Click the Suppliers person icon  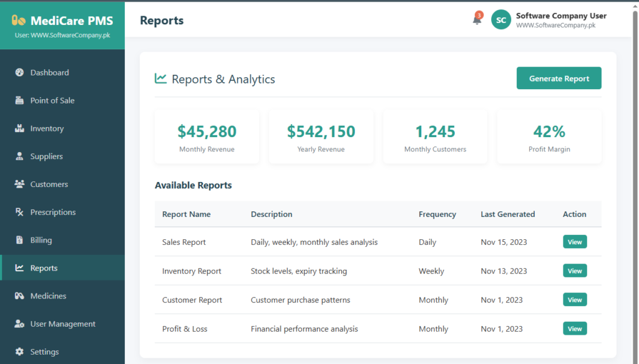click(x=19, y=156)
